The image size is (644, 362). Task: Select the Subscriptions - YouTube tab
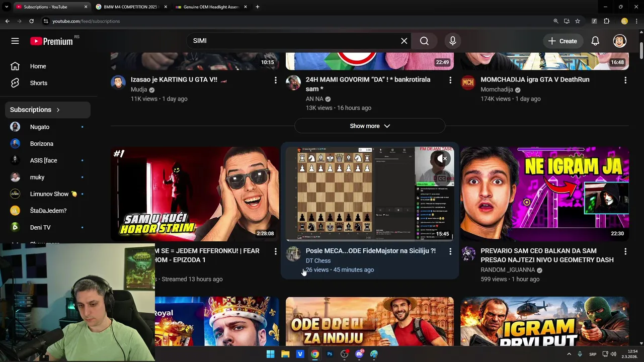tap(52, 7)
